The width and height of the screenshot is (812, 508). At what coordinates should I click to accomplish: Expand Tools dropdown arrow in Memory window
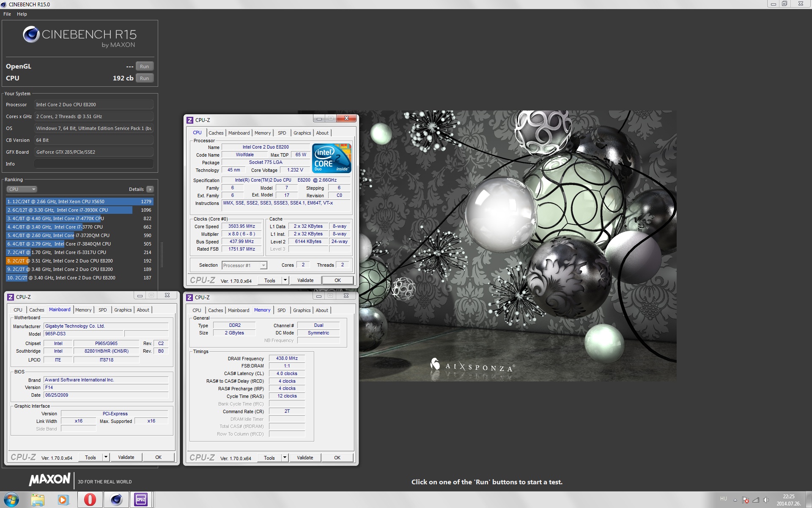coord(285,458)
